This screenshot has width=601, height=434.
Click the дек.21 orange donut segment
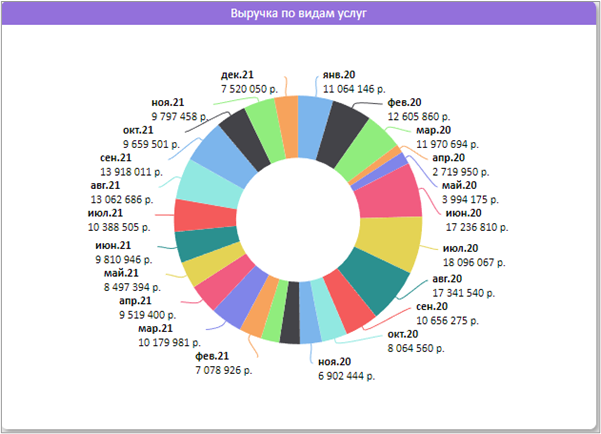[287, 127]
